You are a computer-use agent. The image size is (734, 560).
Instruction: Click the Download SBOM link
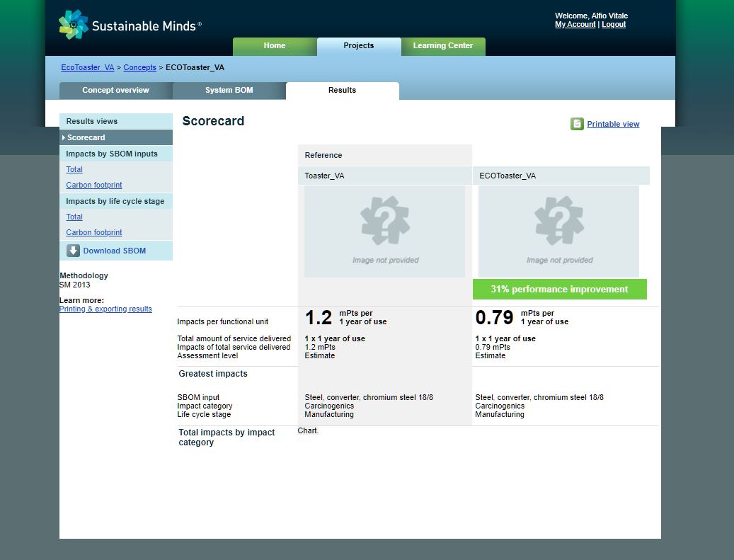(x=114, y=251)
